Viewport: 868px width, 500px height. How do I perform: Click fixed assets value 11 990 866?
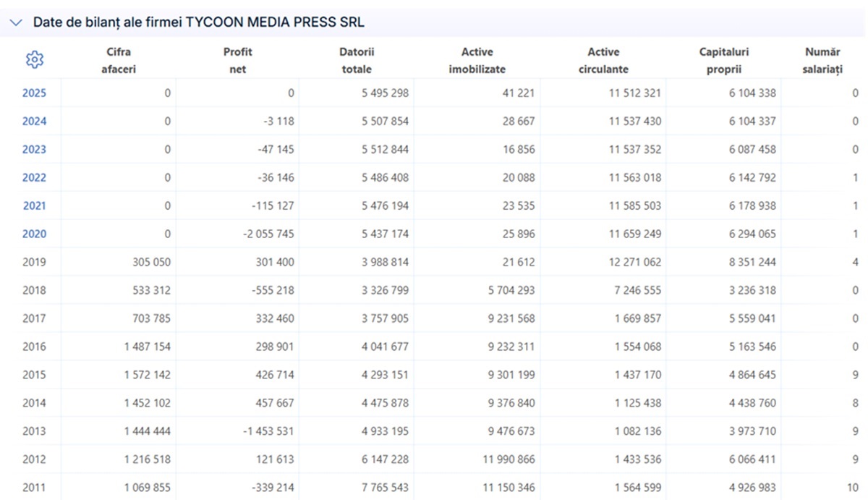508,459
